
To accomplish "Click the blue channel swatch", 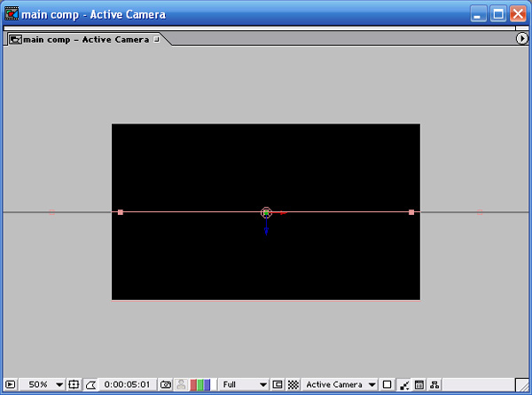I will pyautogui.click(x=207, y=385).
